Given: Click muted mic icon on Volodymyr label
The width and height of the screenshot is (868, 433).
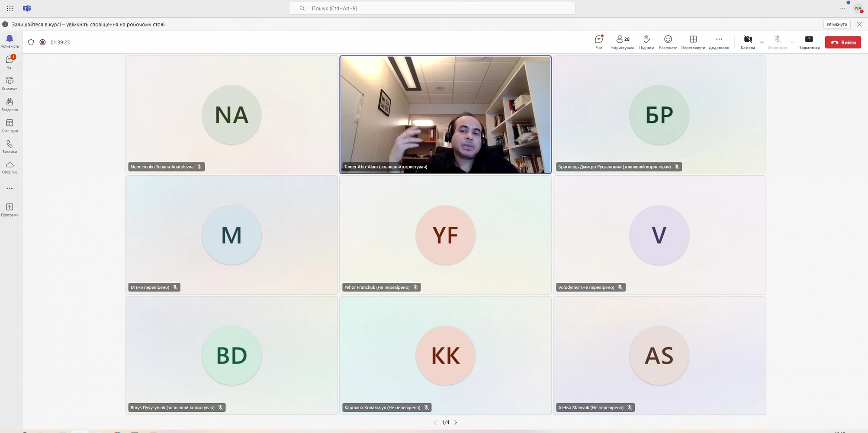Looking at the screenshot, I should click(620, 287).
